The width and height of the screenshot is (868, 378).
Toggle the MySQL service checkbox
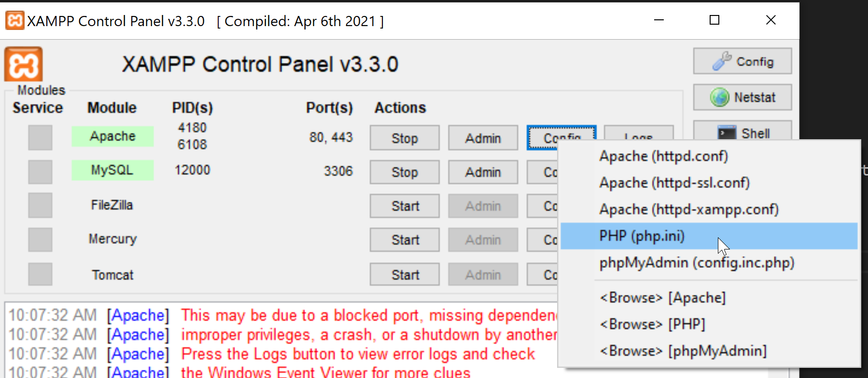[x=40, y=172]
